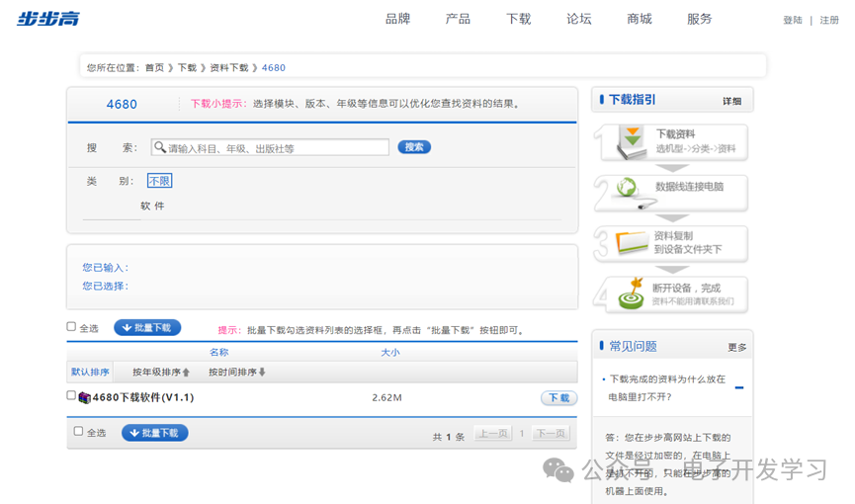Click page number 1 in pagination
855x504 pixels.
(521, 434)
